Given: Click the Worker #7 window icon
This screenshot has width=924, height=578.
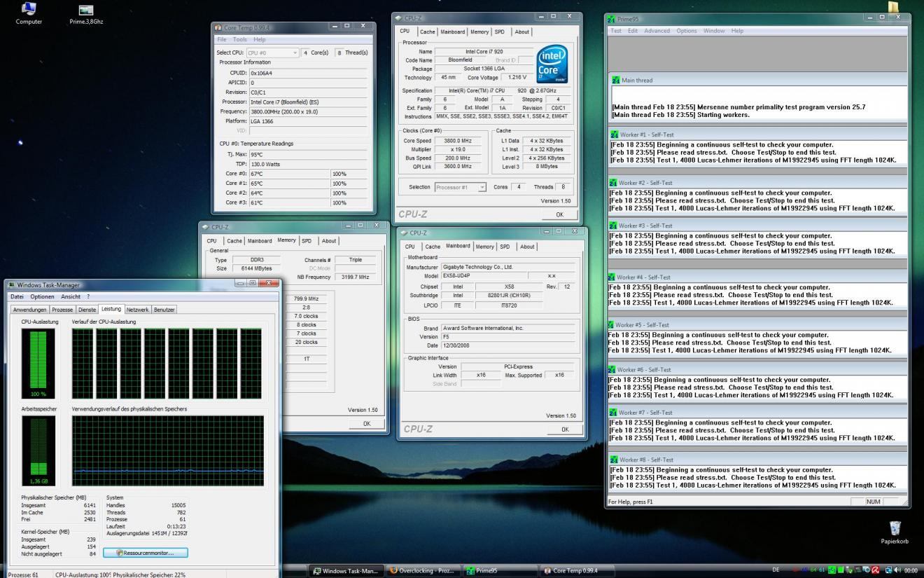Looking at the screenshot, I should pyautogui.click(x=615, y=413).
